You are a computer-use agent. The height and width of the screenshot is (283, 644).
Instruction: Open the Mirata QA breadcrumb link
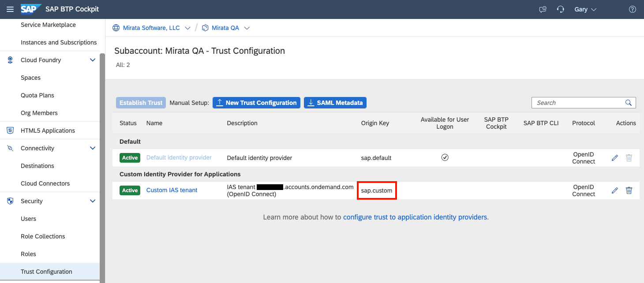coord(225,28)
